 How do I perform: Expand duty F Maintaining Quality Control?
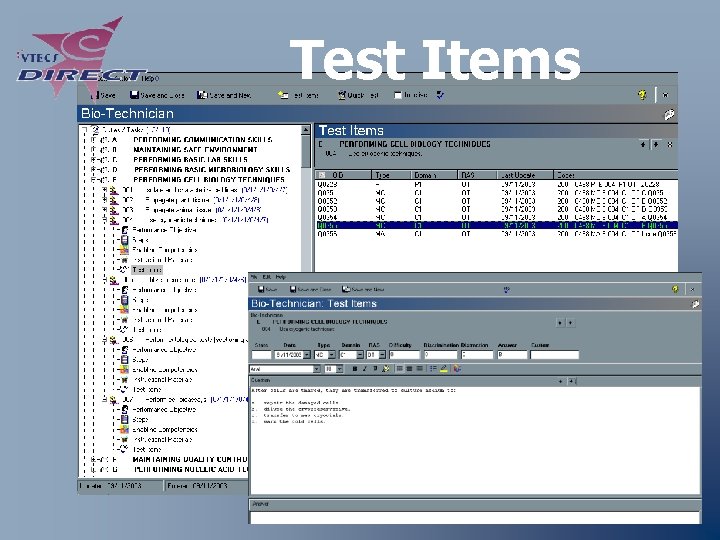[93, 459]
